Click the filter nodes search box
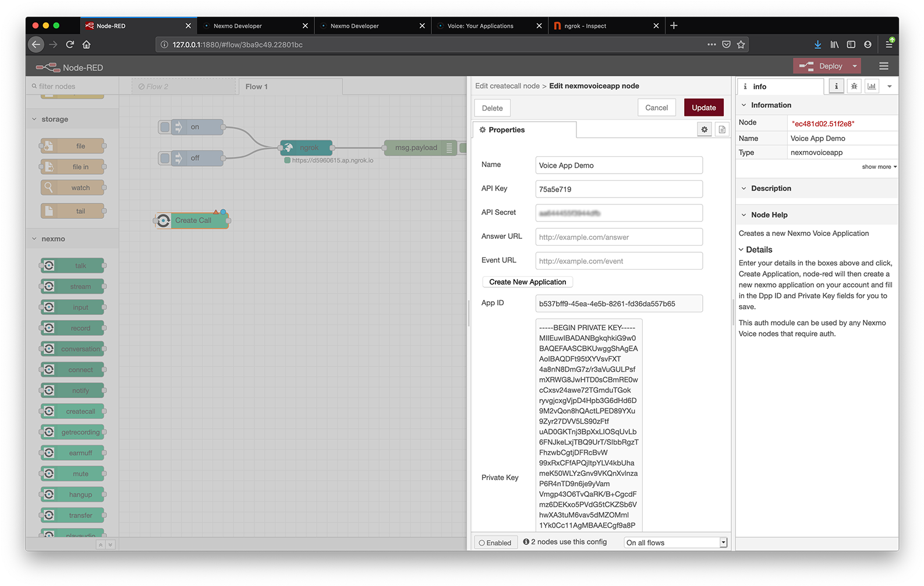924x586 pixels. [x=73, y=86]
